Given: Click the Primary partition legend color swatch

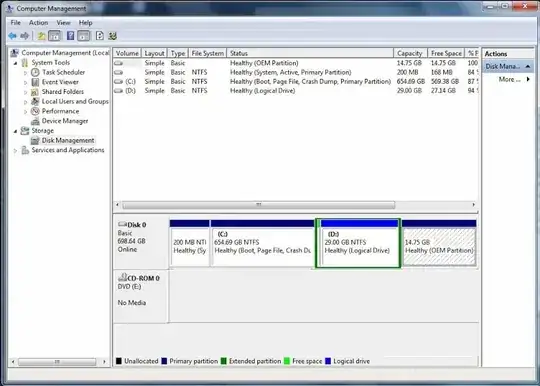Looking at the screenshot, I should (x=164, y=361).
